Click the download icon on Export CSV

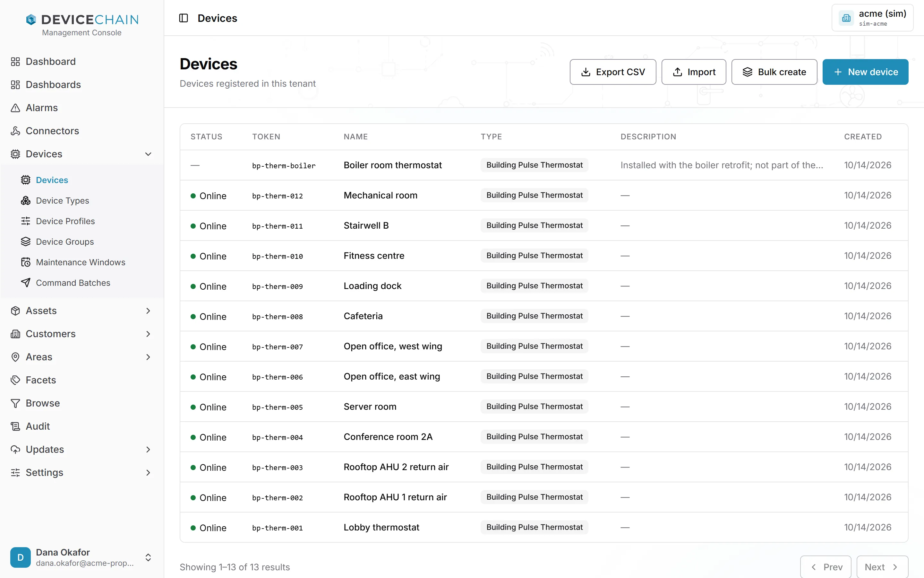click(x=586, y=72)
